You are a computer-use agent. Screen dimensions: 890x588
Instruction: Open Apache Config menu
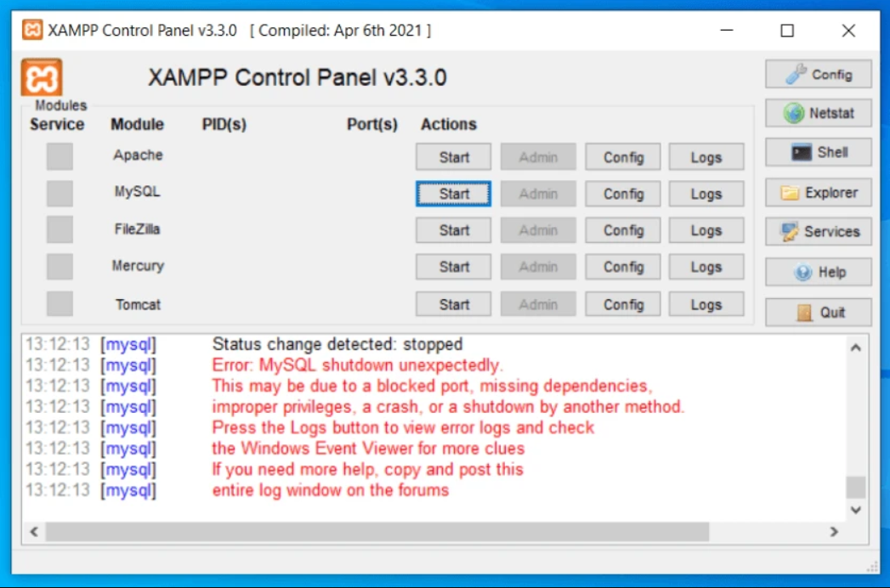[x=623, y=157]
